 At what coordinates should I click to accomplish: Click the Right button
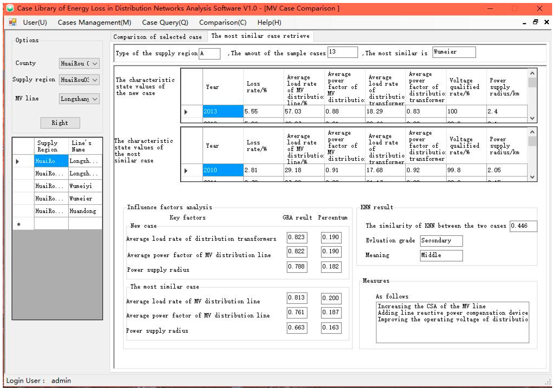(x=60, y=123)
